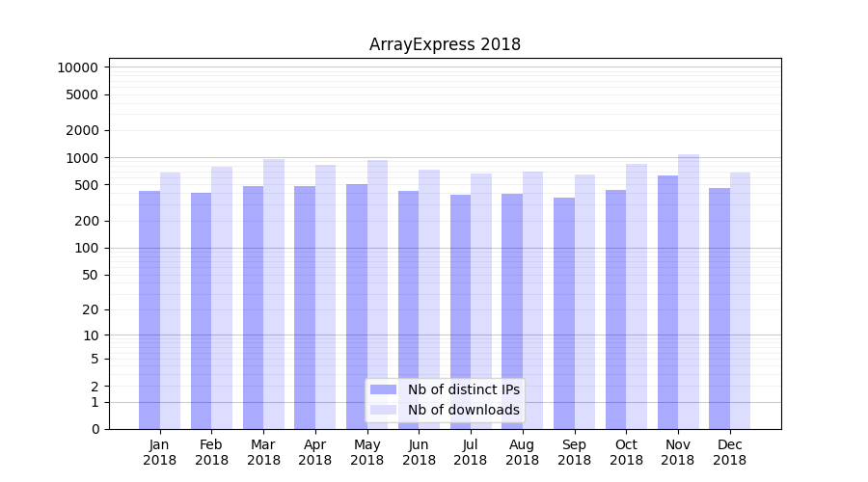
Task: Click the dark swatch for distinct IPs
Action: pyautogui.click(x=383, y=389)
